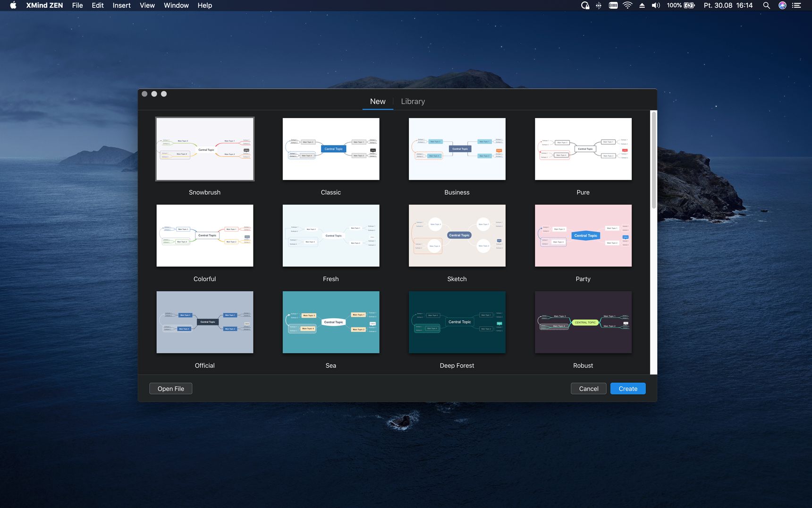Viewport: 812px width, 508px height.
Task: Click the Open File button
Action: (x=171, y=388)
